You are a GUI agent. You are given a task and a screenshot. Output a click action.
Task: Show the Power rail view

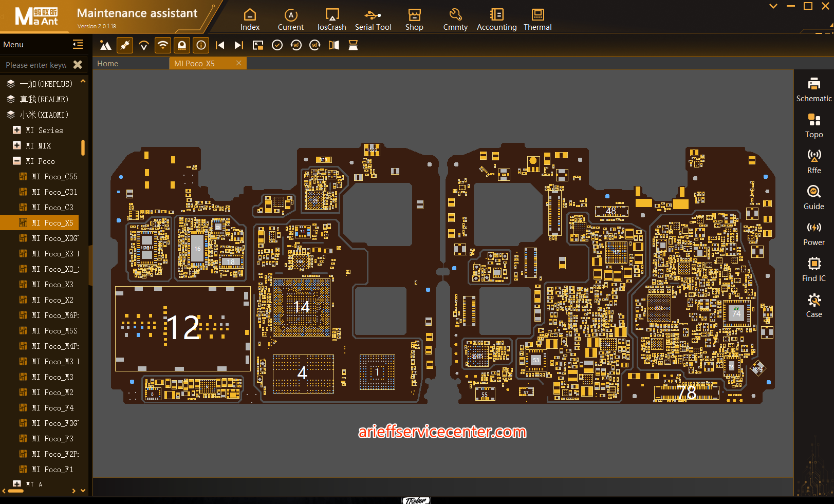(814, 234)
